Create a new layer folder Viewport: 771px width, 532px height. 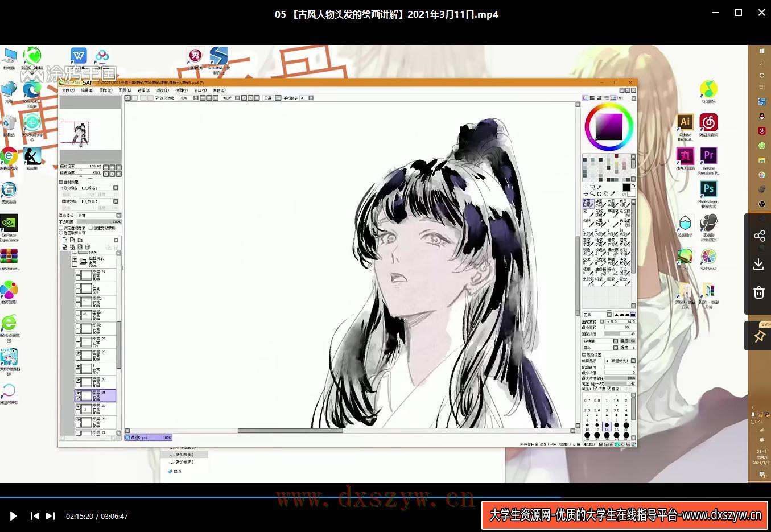[x=80, y=240]
